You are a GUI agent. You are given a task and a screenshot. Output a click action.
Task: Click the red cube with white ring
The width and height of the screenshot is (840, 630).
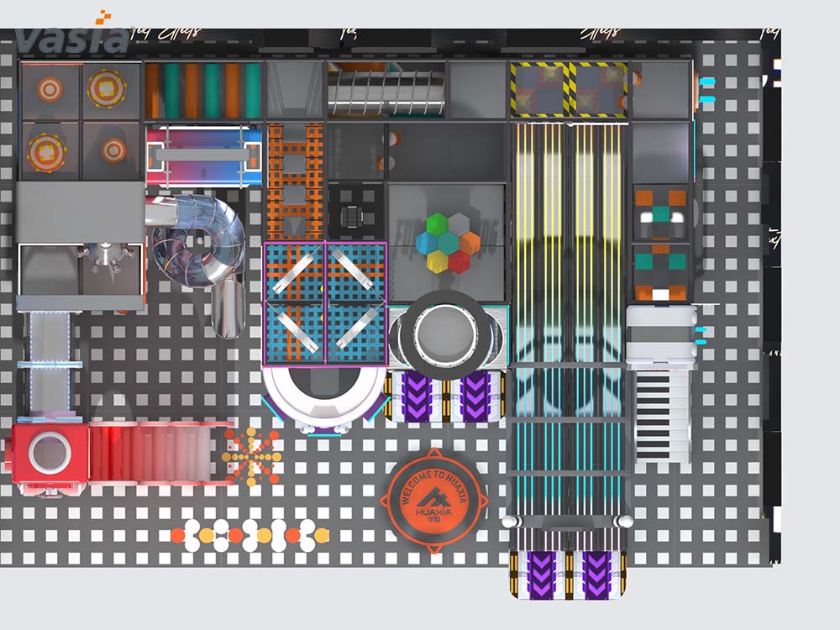pyautogui.click(x=49, y=454)
